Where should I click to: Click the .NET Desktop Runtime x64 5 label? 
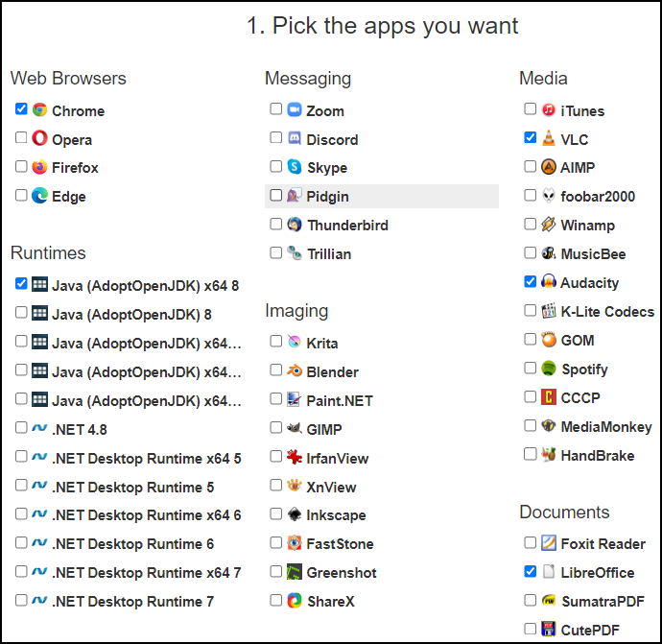(x=147, y=459)
